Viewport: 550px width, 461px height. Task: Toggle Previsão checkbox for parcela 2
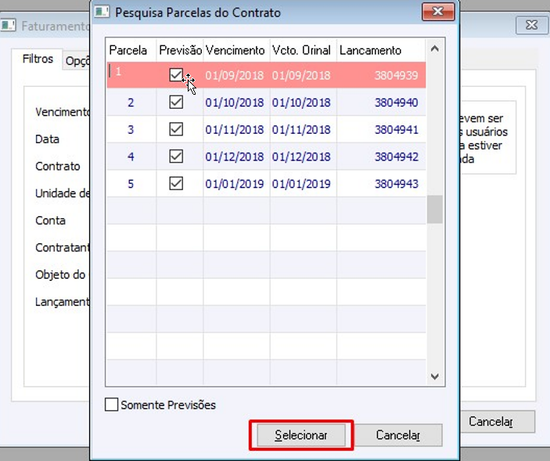pyautogui.click(x=176, y=102)
